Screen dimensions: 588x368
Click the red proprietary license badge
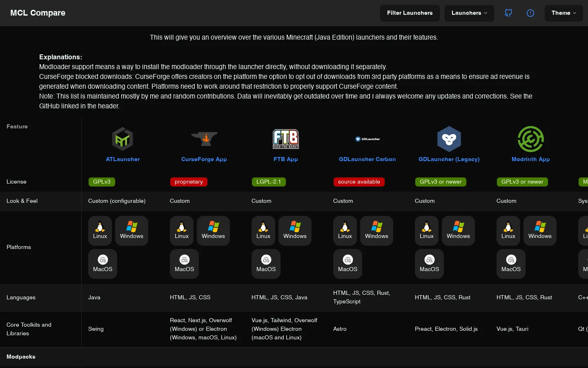pyautogui.click(x=189, y=182)
